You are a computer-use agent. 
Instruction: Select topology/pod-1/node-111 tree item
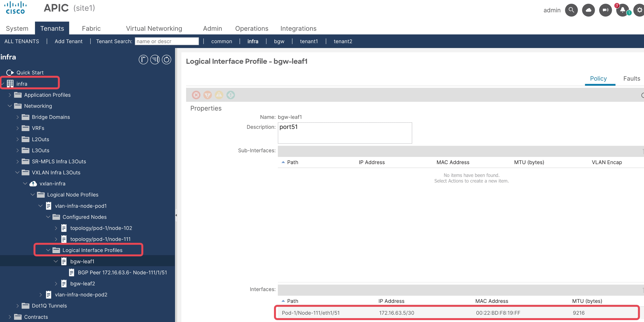click(100, 239)
